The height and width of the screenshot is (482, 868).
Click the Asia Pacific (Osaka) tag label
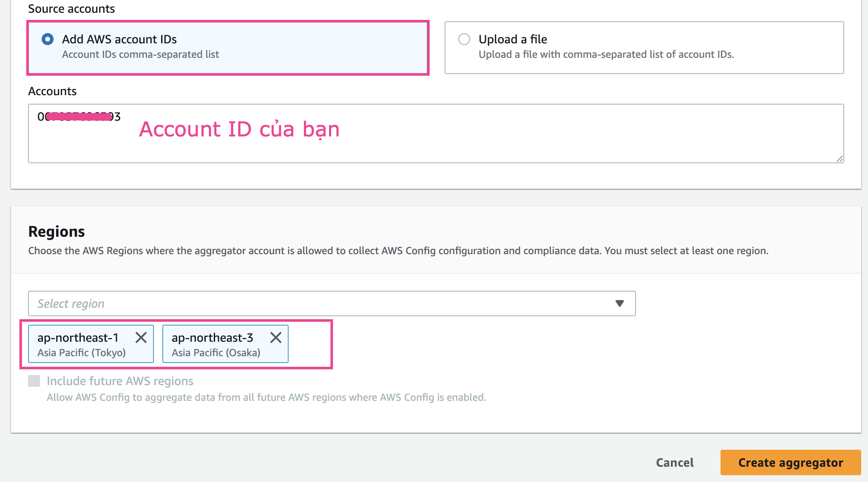(216, 353)
